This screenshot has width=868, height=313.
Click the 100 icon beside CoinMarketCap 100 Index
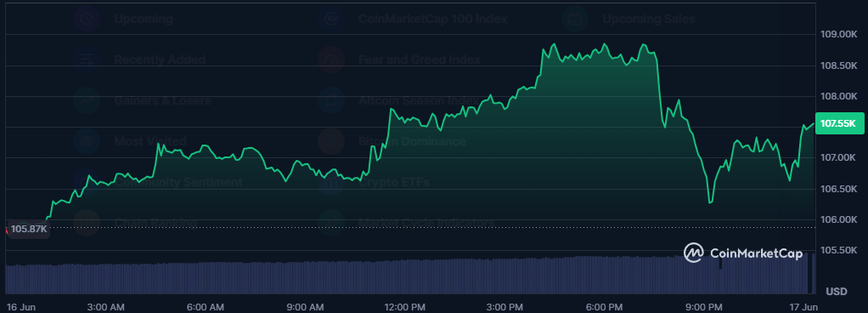coord(331,19)
